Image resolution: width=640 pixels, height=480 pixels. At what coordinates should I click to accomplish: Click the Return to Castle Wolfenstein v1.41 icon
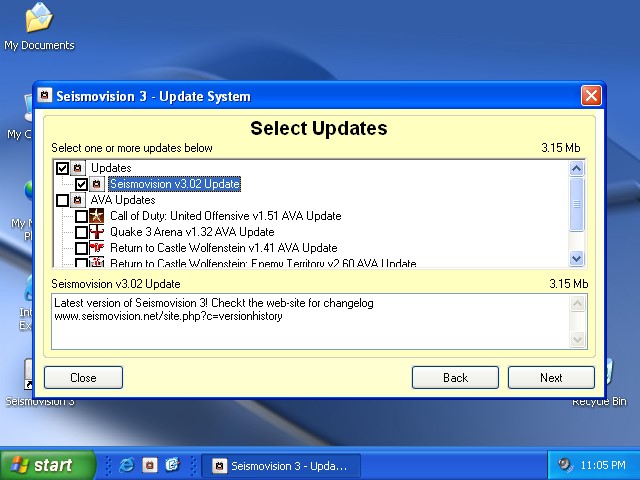tap(97, 248)
